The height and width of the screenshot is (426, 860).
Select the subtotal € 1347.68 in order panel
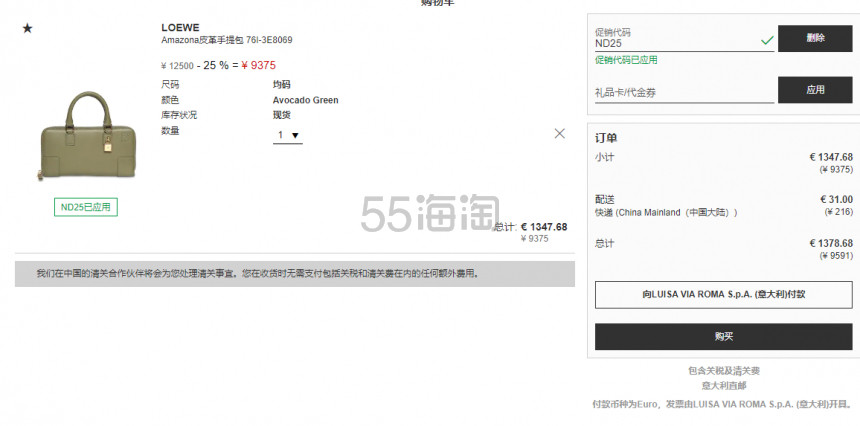tap(831, 157)
